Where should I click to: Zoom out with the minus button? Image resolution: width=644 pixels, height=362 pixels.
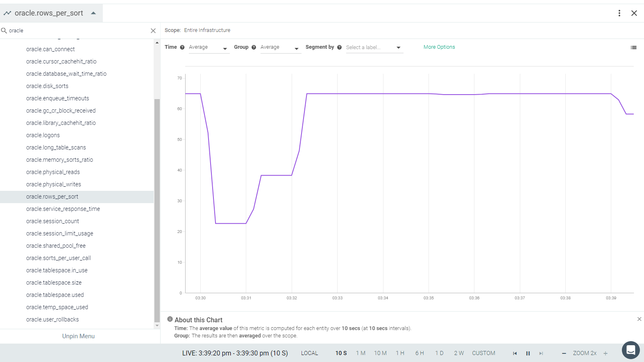564,353
